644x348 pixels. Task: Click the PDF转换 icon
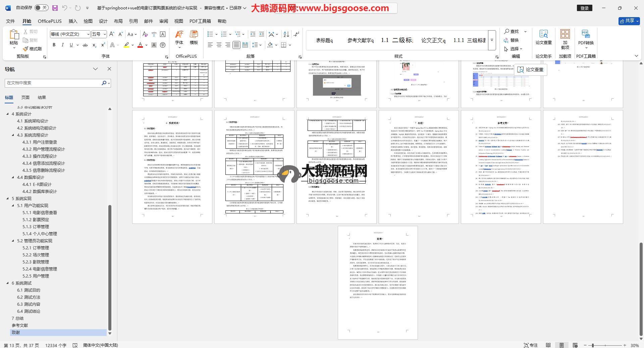[586, 37]
